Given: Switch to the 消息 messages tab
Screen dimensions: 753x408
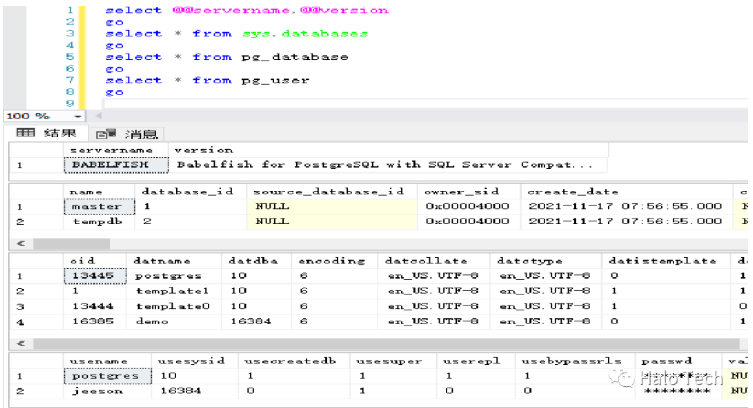Looking at the screenshot, I should tap(126, 133).
